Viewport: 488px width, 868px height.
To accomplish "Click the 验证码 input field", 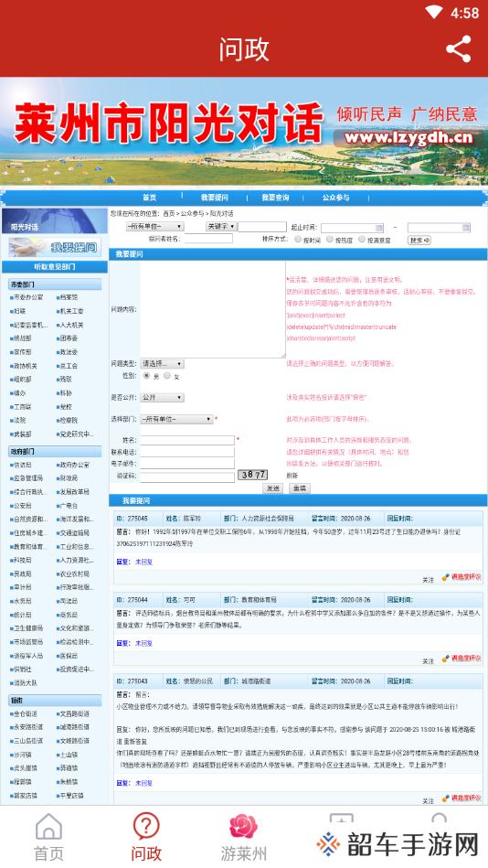I will (x=187, y=476).
